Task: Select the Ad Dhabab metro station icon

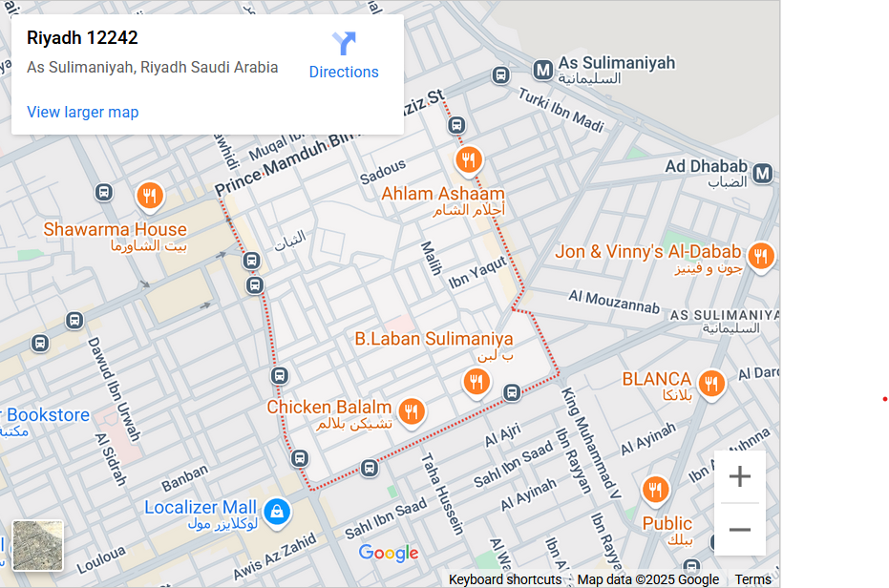Action: point(763,174)
